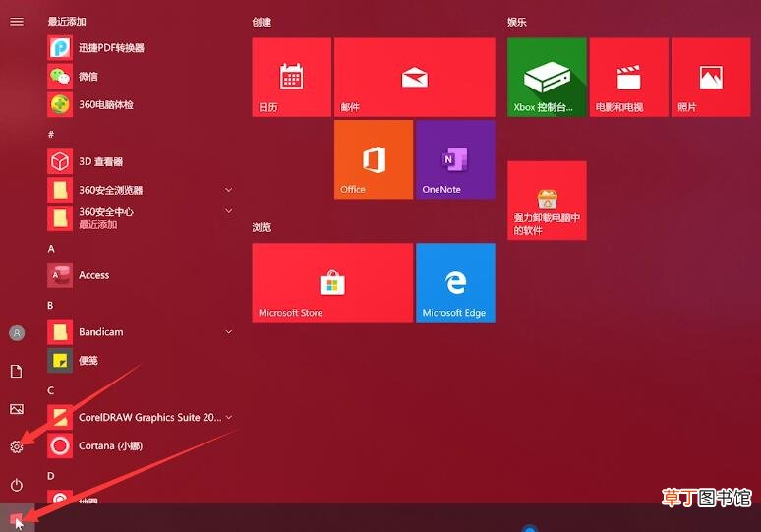Launch the Xbox console tile
Screen dimensions: 761x532
tap(547, 77)
